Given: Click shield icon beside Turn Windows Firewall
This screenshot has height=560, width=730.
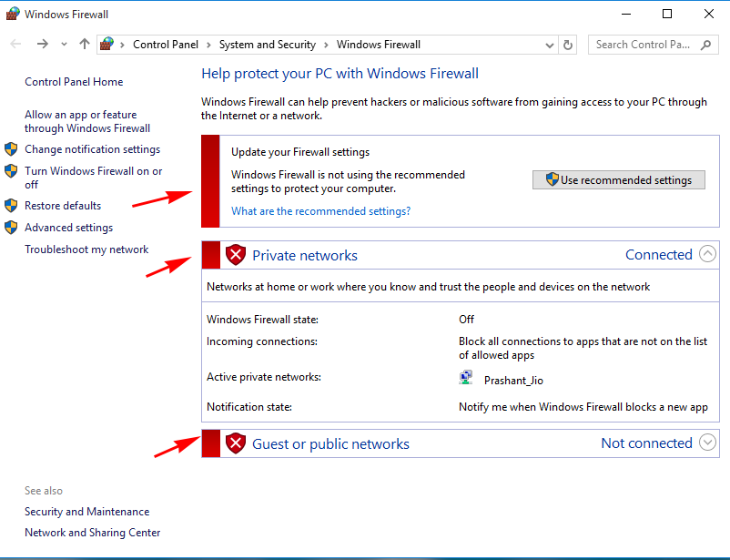Looking at the screenshot, I should coord(11,171).
